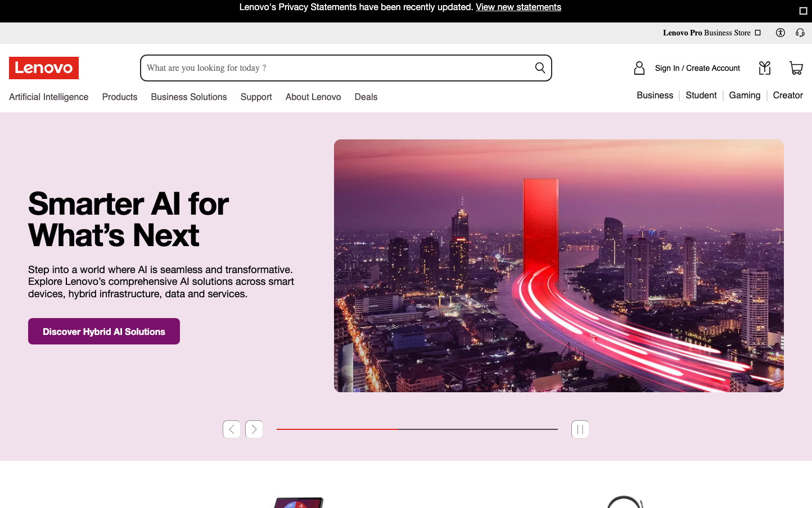The image size is (812, 508).
Task: Advance to next carousel slide
Action: click(x=254, y=429)
